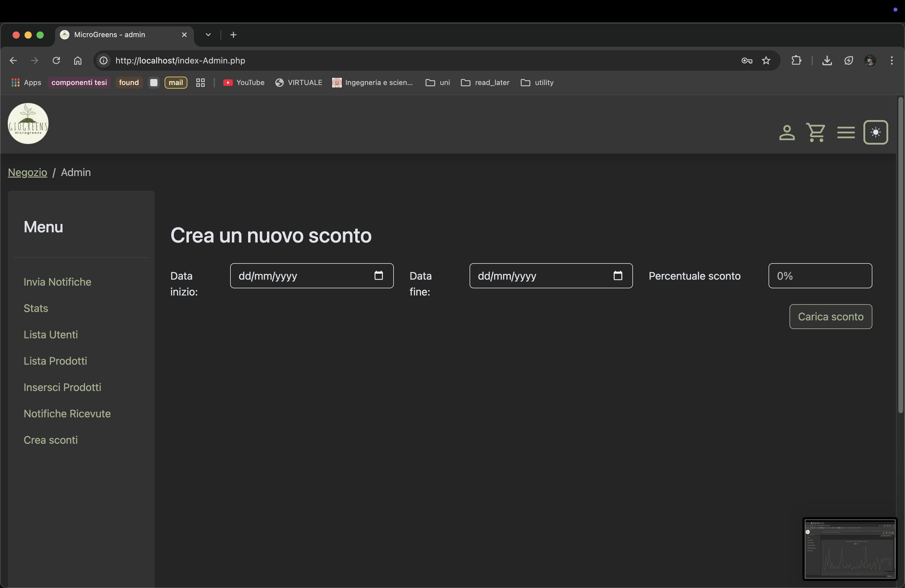Image resolution: width=905 pixels, height=588 pixels.
Task: Click the browser extensions puzzle icon
Action: click(796, 60)
